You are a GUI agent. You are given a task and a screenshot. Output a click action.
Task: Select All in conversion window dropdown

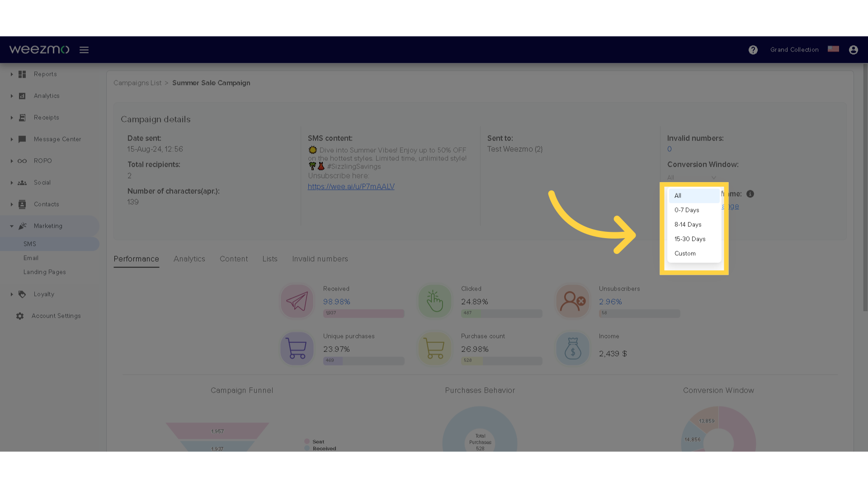coord(694,196)
